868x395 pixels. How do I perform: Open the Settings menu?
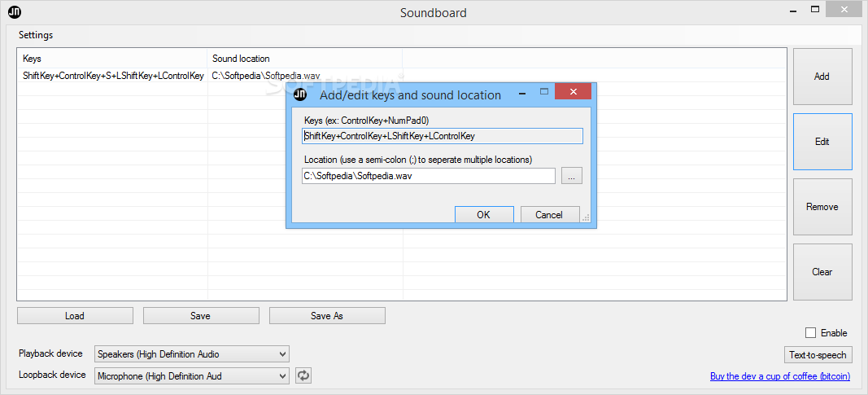pyautogui.click(x=36, y=35)
